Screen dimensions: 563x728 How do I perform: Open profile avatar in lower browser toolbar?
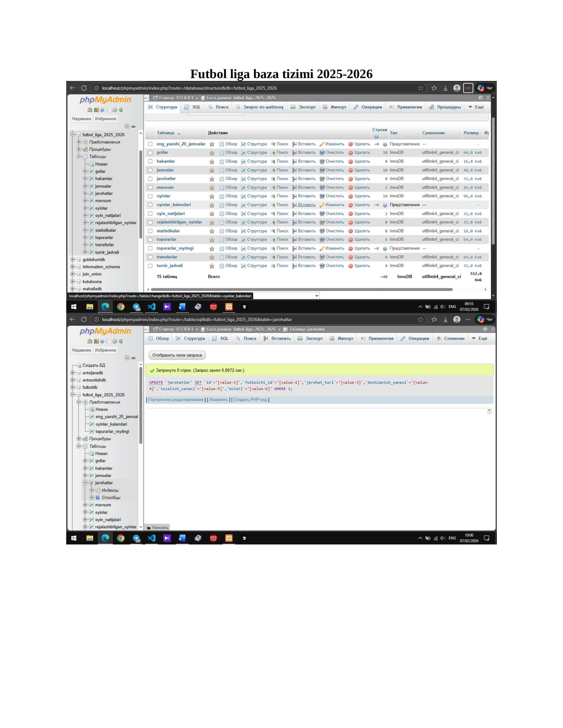[x=457, y=319]
